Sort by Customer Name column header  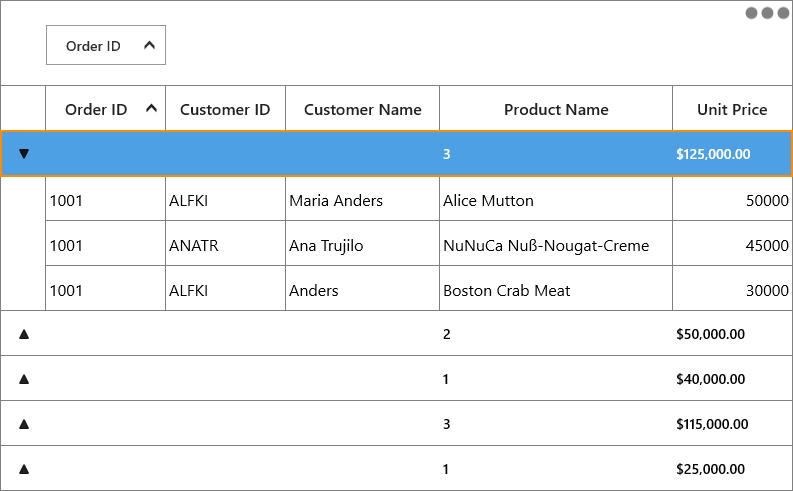coord(363,109)
